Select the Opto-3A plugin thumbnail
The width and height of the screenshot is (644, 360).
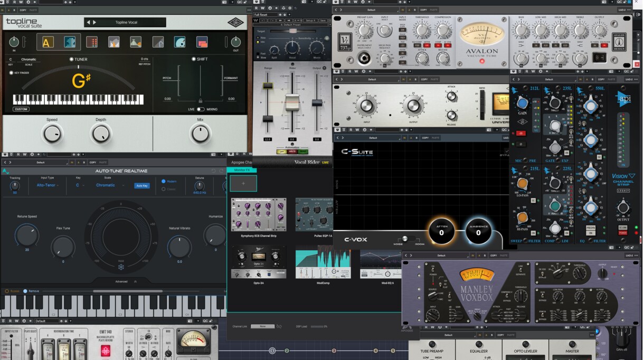[x=259, y=262]
